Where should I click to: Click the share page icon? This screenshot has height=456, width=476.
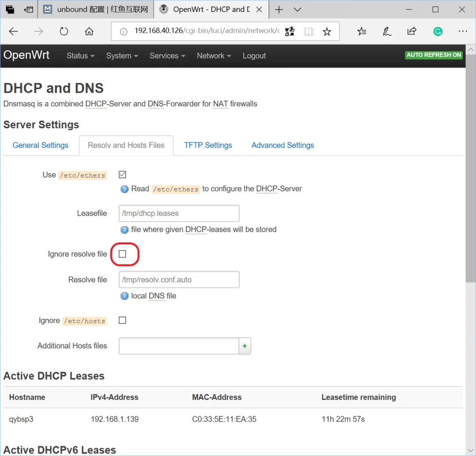[x=412, y=31]
